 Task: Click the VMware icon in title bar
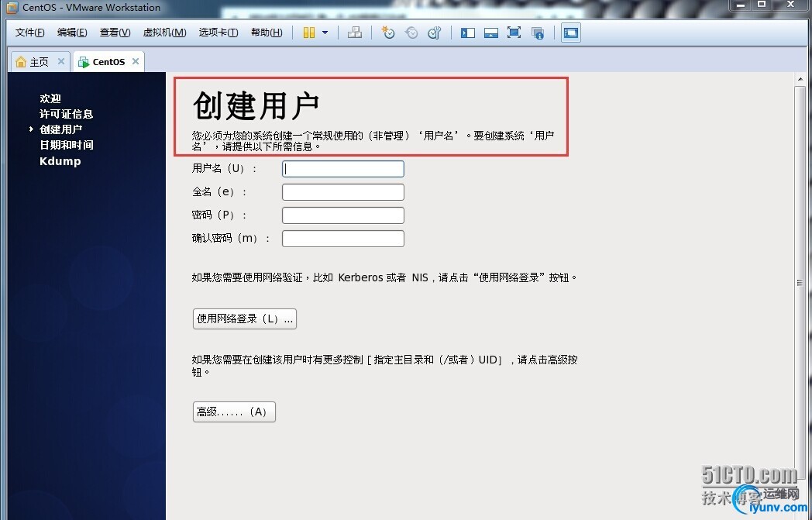coord(12,7)
